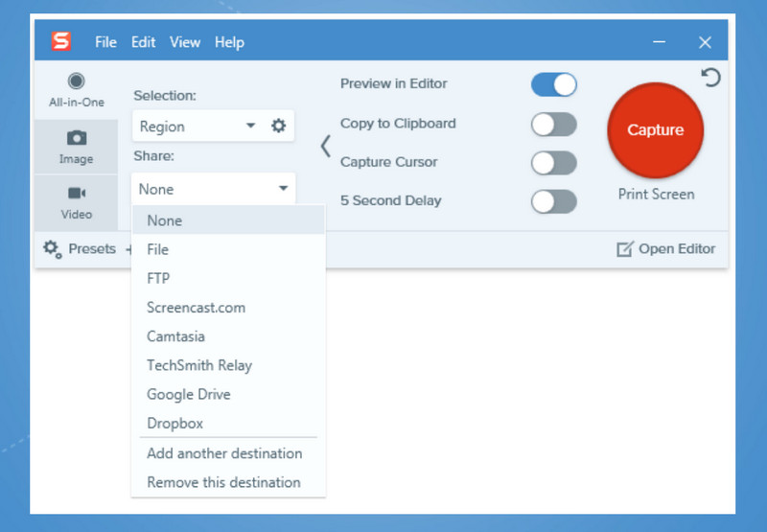Choose None in Share list

[x=228, y=220]
